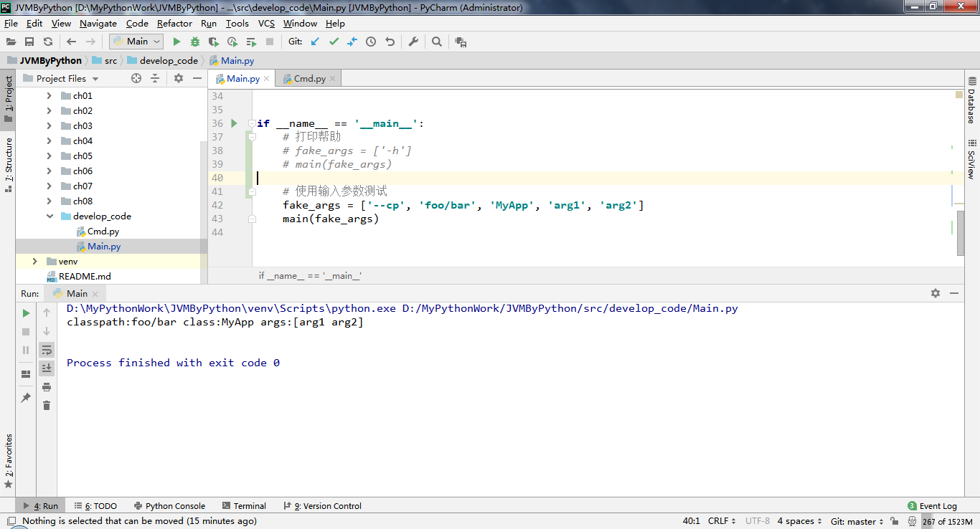Clear all Run console output with trash icon
Image resolution: width=980 pixels, height=529 pixels.
[47, 405]
